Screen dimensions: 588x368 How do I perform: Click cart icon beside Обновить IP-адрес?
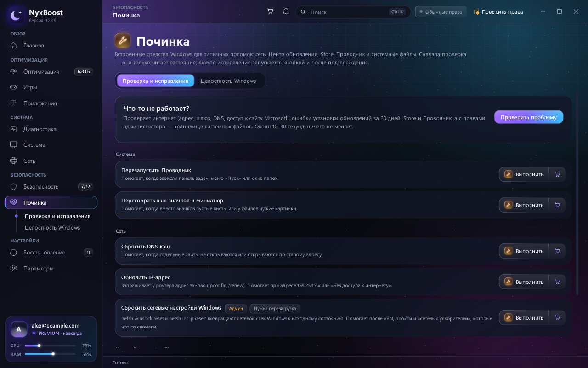click(x=557, y=282)
